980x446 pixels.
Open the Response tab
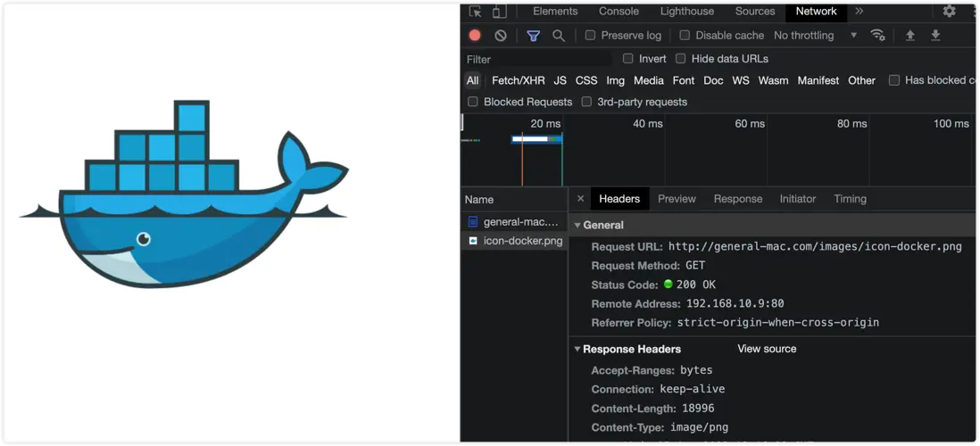pyautogui.click(x=738, y=199)
